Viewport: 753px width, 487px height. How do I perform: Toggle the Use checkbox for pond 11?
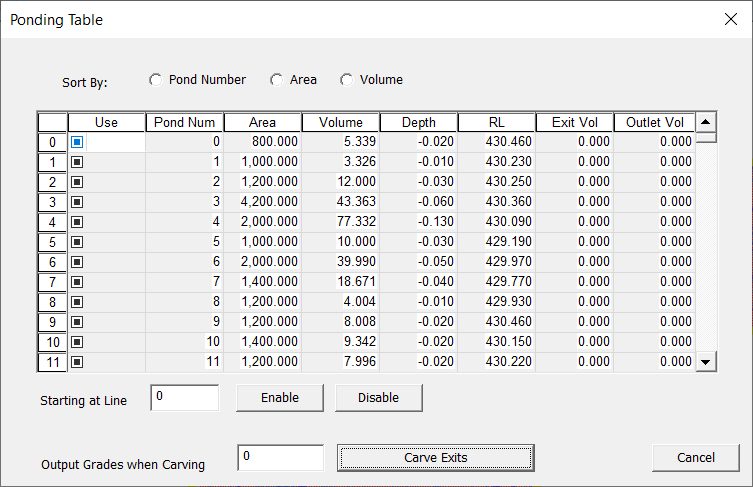coord(77,362)
